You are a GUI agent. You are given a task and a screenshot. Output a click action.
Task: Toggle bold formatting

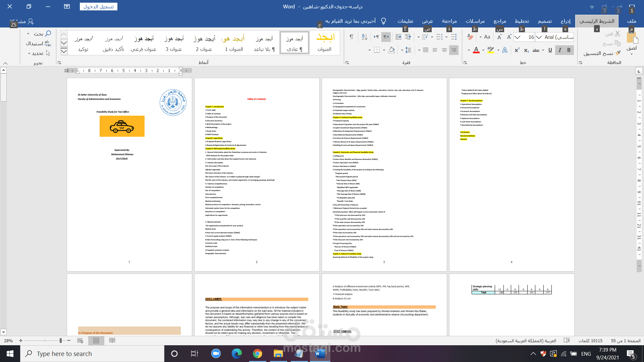569,50
